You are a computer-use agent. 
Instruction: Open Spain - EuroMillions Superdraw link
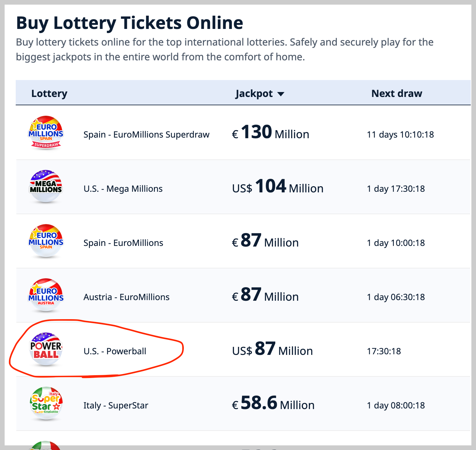[x=146, y=135]
